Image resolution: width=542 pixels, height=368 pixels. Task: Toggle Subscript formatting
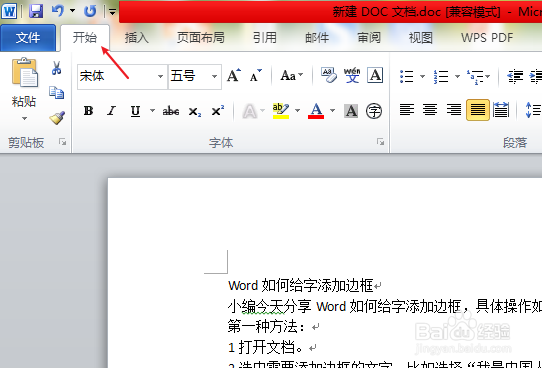pos(195,111)
